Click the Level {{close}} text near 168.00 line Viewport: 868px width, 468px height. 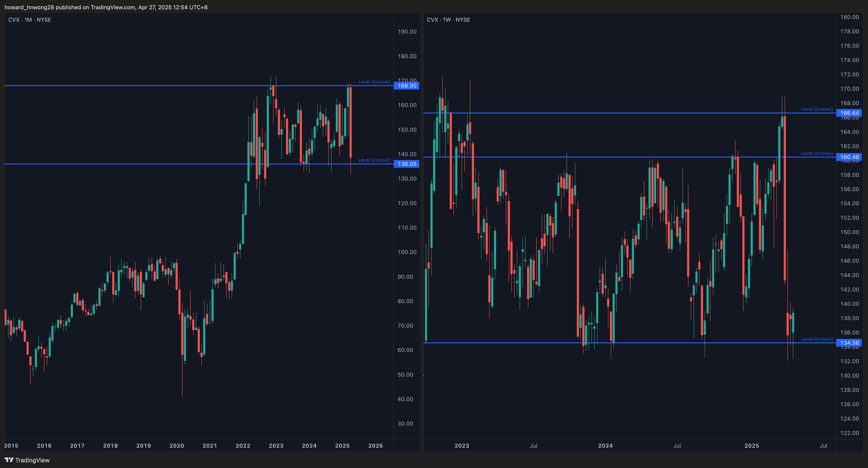click(x=374, y=82)
